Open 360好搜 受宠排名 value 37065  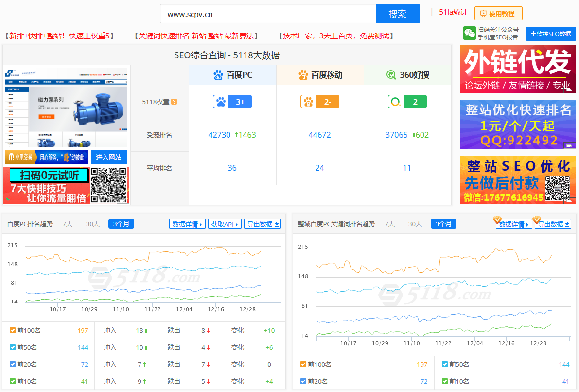[x=397, y=135]
